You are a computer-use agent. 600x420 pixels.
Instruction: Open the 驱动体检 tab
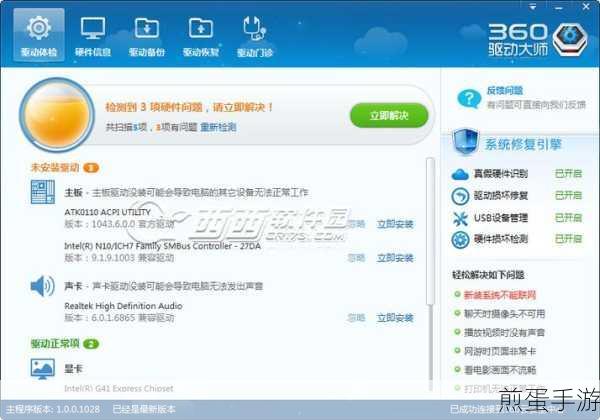point(39,35)
